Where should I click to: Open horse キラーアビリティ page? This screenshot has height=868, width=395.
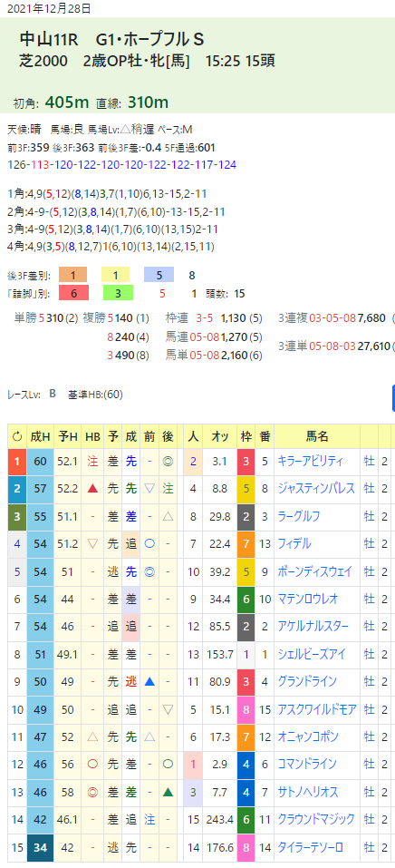[x=311, y=461]
